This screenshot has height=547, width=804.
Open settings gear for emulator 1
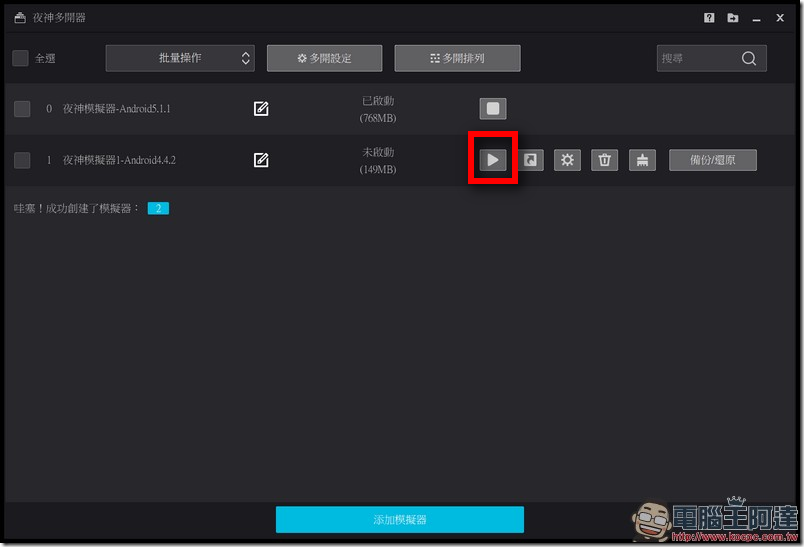coord(567,160)
